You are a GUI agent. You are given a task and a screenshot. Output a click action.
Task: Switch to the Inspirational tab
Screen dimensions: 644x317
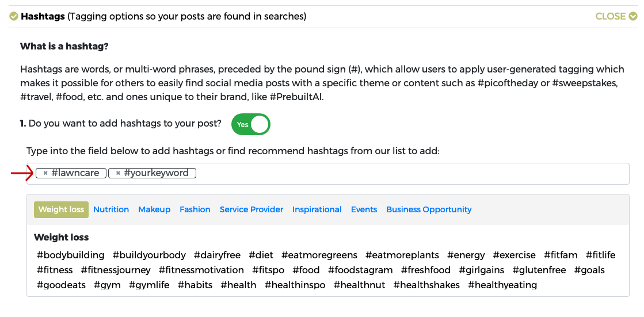(317, 209)
